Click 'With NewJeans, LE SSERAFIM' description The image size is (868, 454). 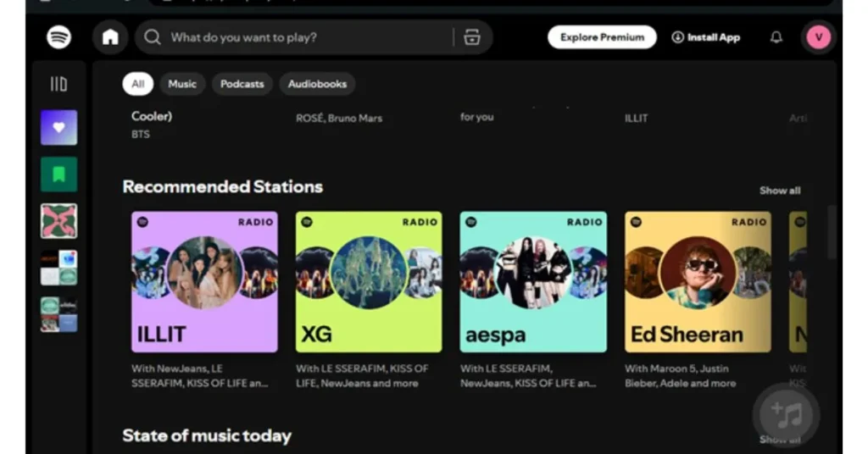coord(200,376)
